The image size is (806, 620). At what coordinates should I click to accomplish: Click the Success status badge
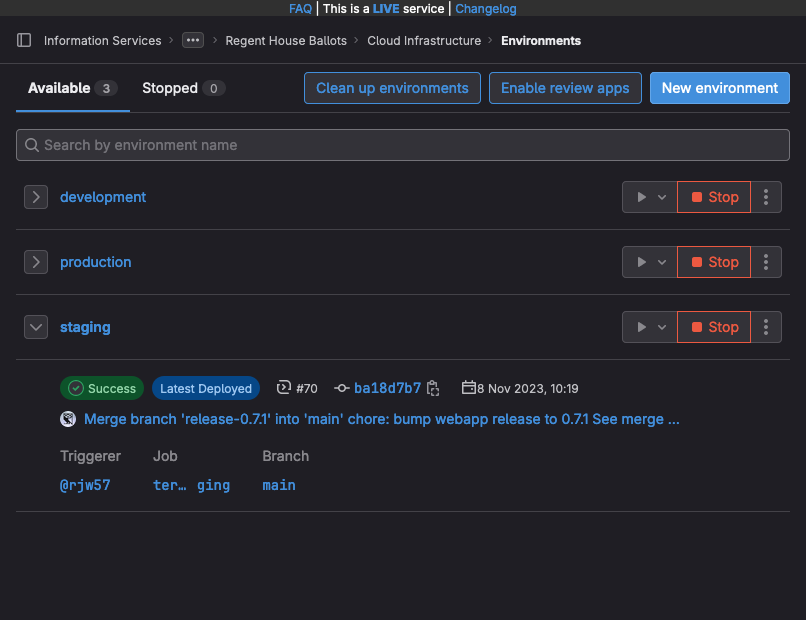click(102, 388)
